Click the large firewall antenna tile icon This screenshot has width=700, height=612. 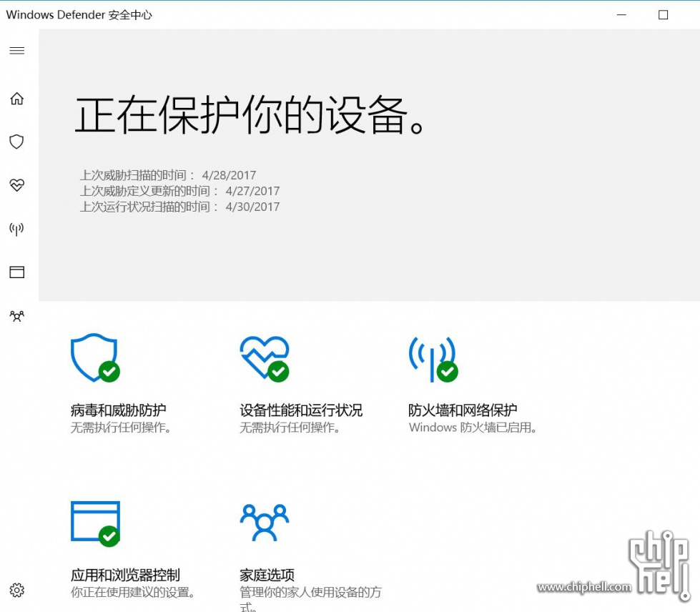pos(433,359)
